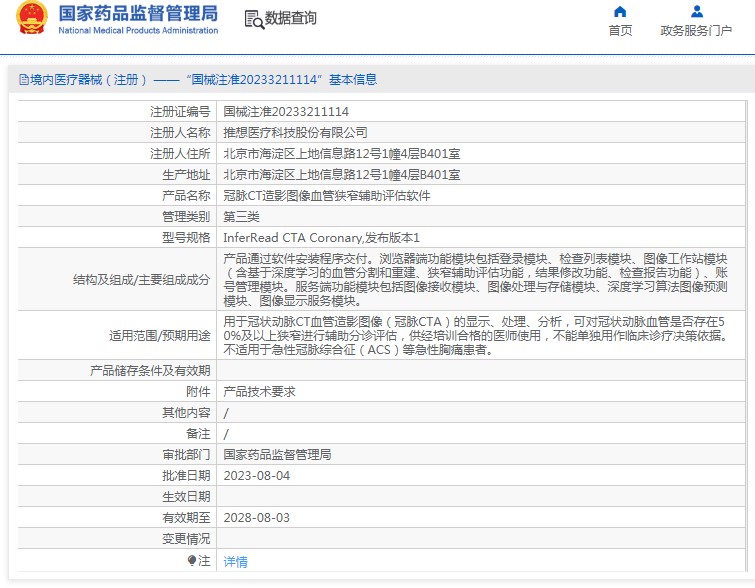Select InferRead CTA Coronary model value
The width and height of the screenshot is (755, 588).
click(321, 237)
